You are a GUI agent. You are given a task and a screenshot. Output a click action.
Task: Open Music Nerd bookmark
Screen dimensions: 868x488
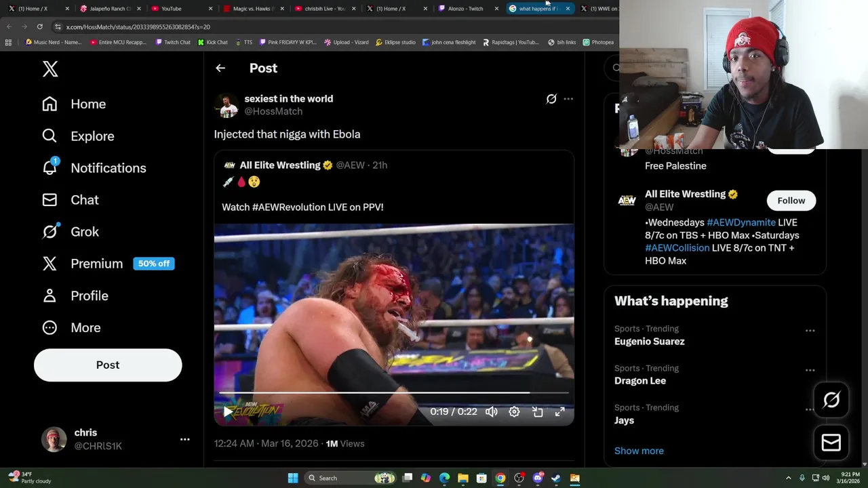coord(54,42)
